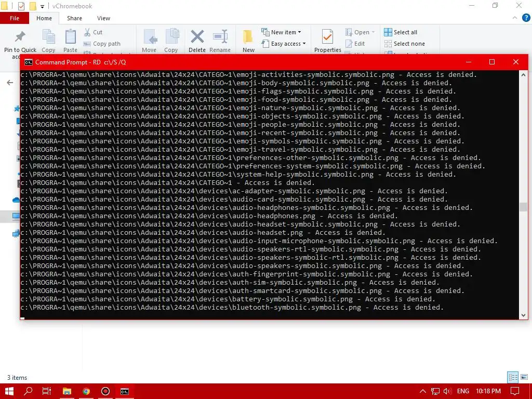
Task: Open the Windows Start menu
Action: 9,391
